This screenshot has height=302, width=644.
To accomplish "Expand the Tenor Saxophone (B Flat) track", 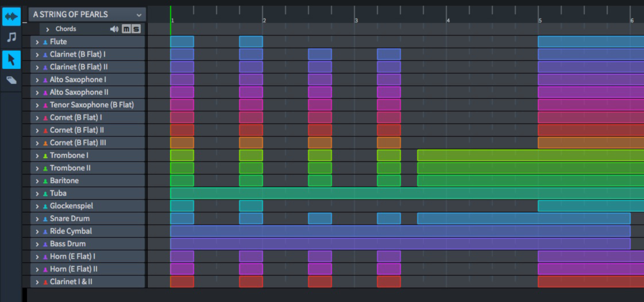I will [37, 105].
